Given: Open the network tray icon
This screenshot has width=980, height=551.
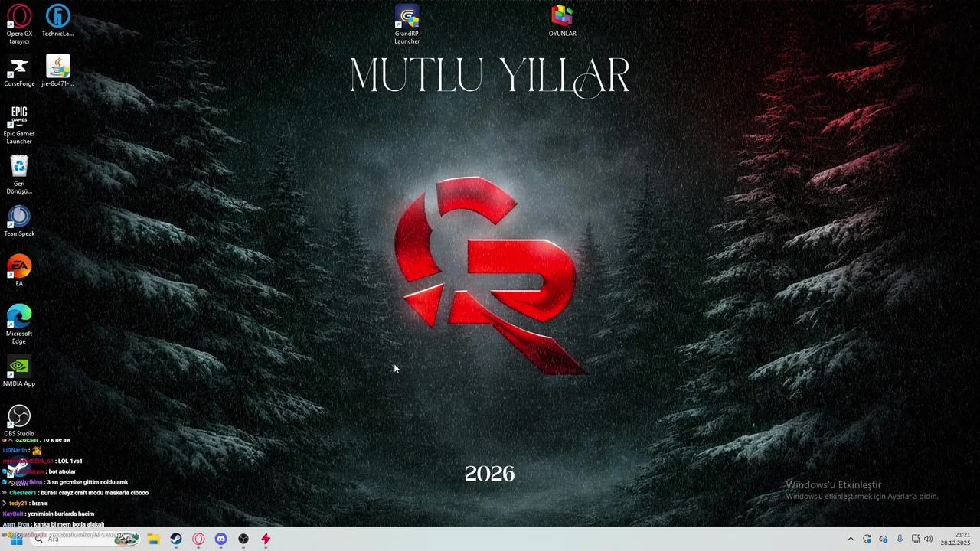Looking at the screenshot, I should (916, 539).
